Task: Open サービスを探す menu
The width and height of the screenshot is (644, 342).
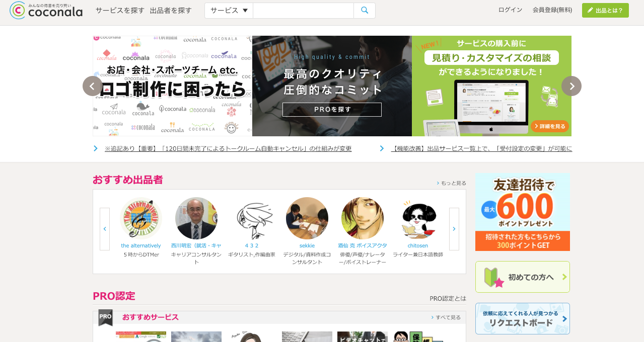Action: click(120, 11)
